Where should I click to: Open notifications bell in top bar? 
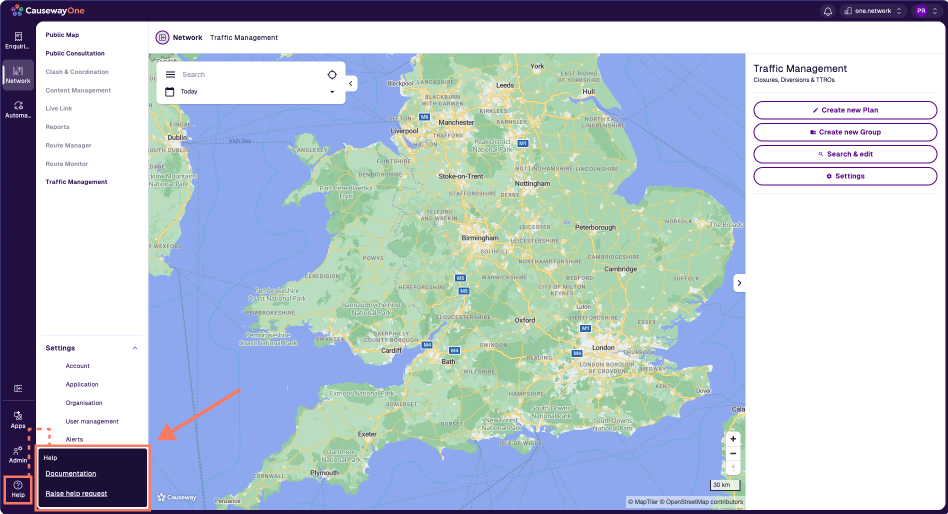(x=827, y=11)
